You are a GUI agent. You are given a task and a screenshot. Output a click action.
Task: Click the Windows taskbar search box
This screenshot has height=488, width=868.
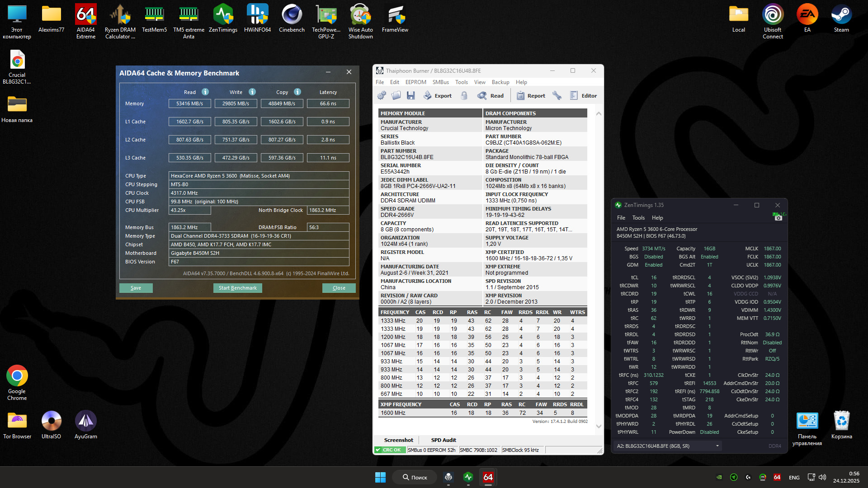[x=415, y=477]
